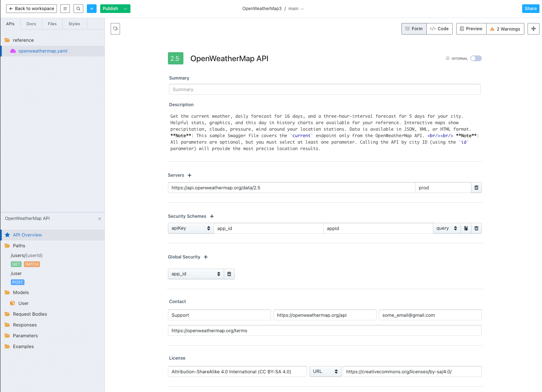The image size is (542, 392).
Task: Focus the Summary input field
Action: click(x=325, y=89)
